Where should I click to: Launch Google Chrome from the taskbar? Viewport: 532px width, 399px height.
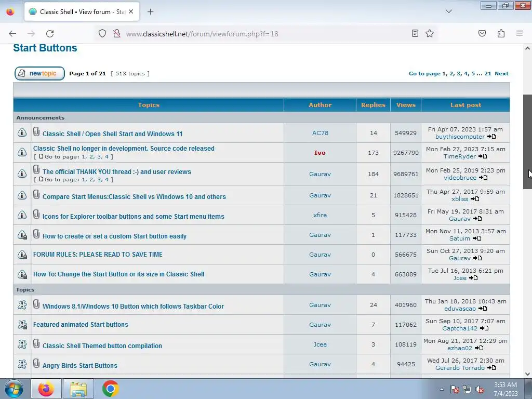click(110, 389)
